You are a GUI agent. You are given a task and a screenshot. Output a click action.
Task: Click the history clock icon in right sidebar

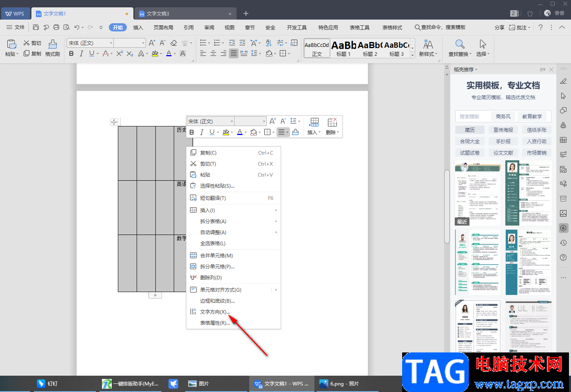coord(563,243)
